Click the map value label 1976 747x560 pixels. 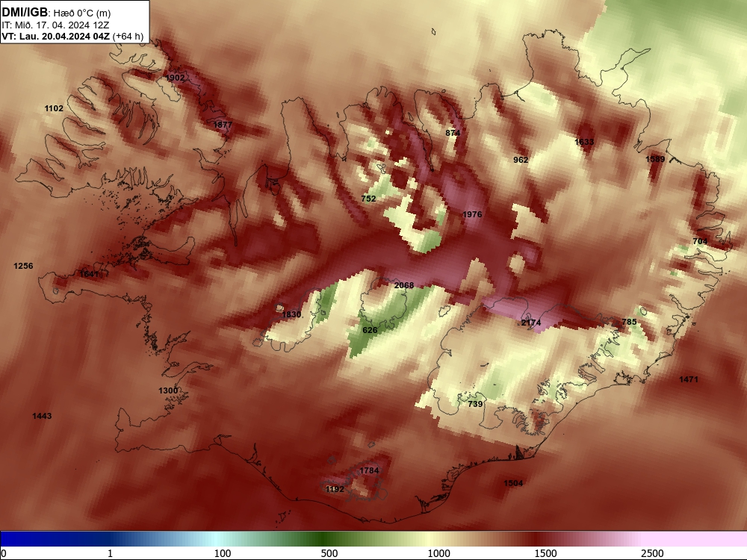pyautogui.click(x=472, y=214)
